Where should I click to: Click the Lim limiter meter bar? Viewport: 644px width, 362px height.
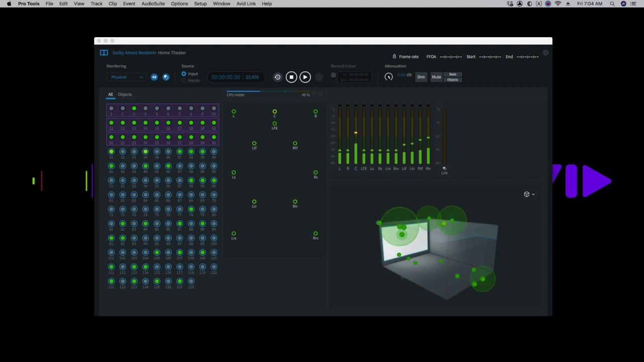coord(444,136)
